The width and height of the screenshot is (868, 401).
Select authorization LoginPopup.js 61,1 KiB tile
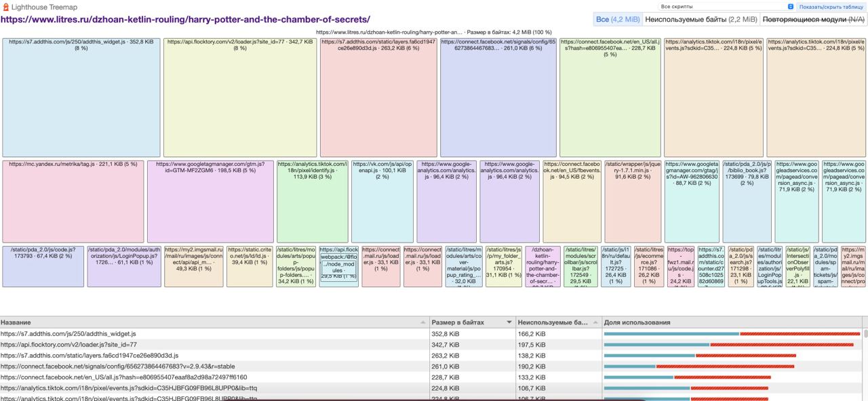[124, 266]
